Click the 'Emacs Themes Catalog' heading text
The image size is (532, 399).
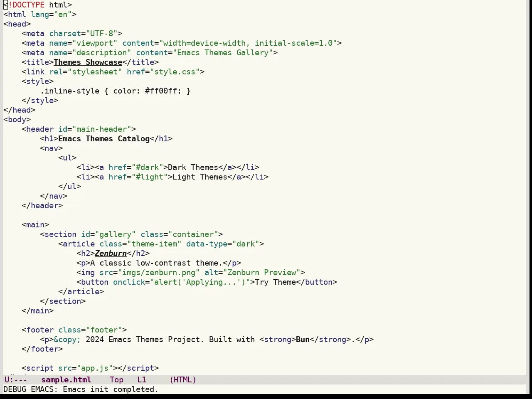click(104, 139)
